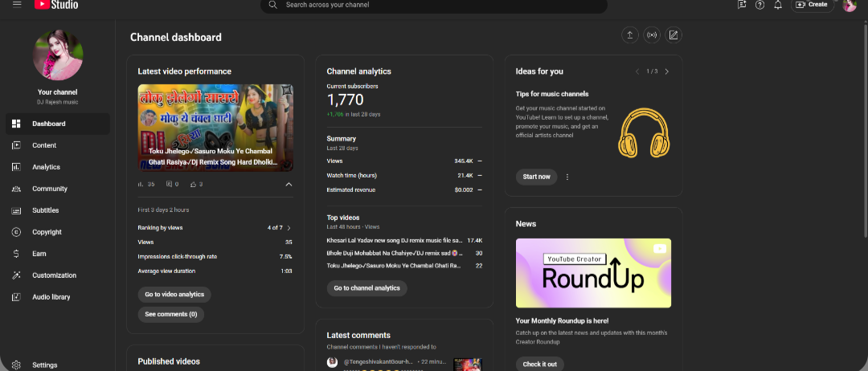
Task: Click the Earn dollar icon
Action: pyautogui.click(x=16, y=254)
